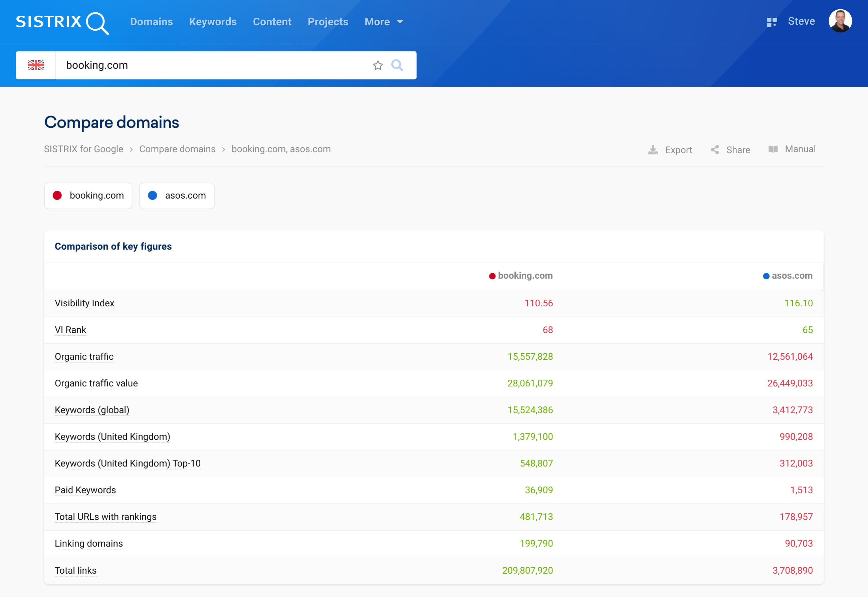
Task: Click the 199,790 linking domains value
Action: coord(536,544)
